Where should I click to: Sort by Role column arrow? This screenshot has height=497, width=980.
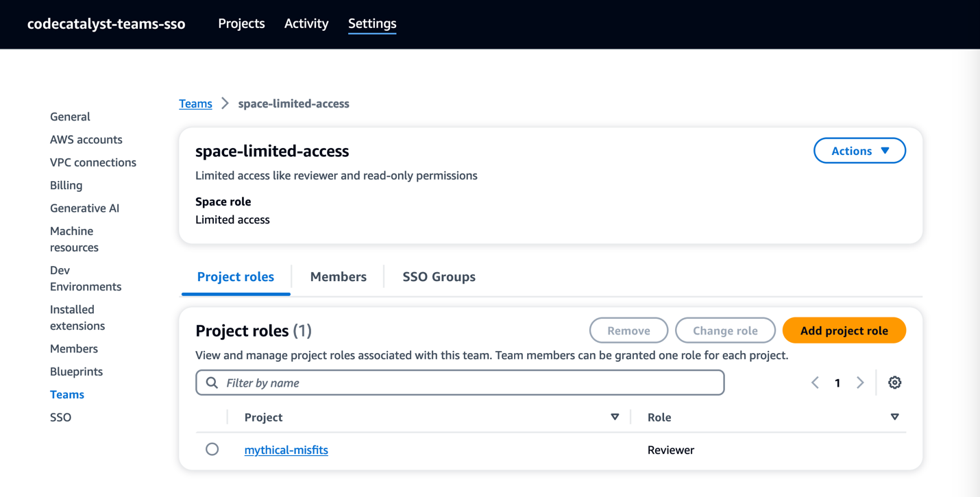point(894,417)
